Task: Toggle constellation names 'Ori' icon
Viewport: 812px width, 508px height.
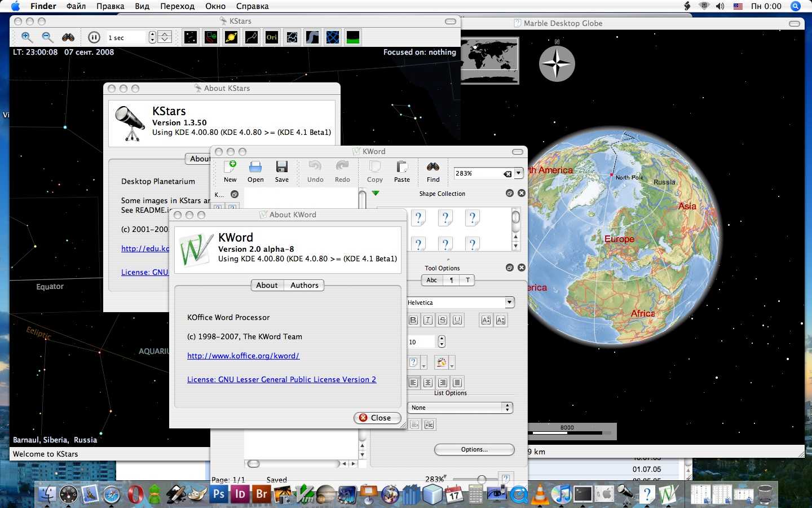Action: pos(272,37)
